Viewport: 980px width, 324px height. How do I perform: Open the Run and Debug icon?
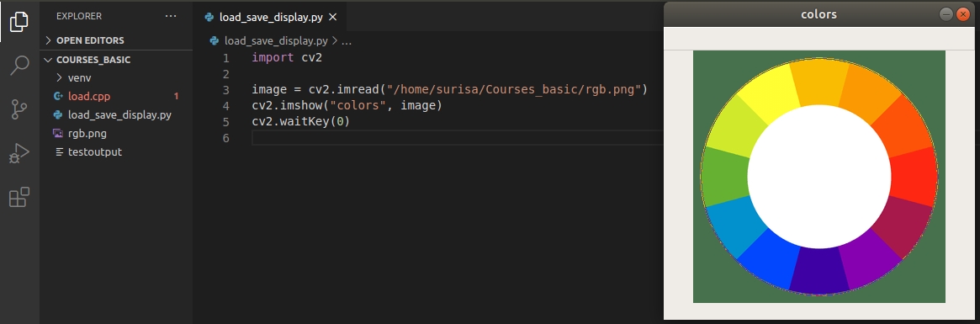(19, 153)
